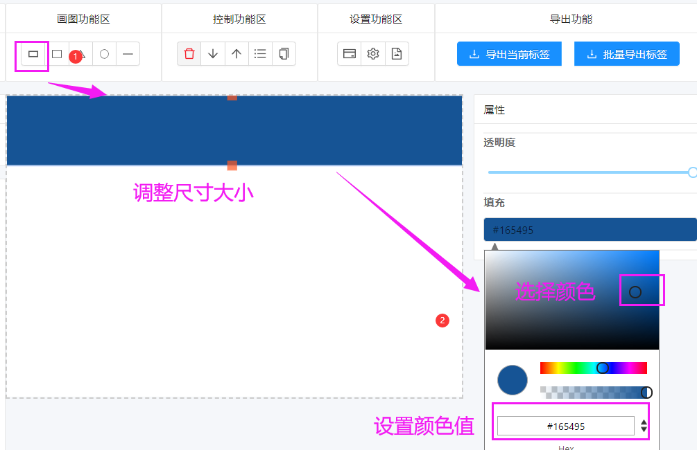Move element up with arrow icon

[236, 54]
